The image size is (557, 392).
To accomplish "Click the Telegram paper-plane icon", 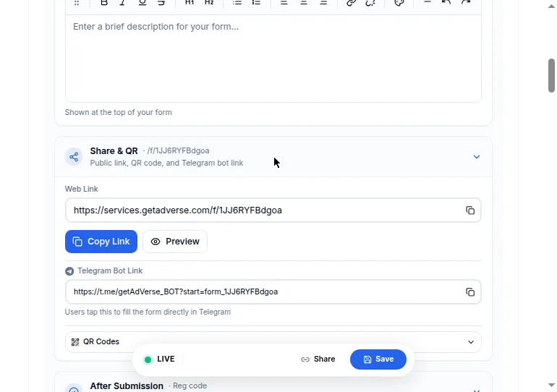I will tap(69, 271).
